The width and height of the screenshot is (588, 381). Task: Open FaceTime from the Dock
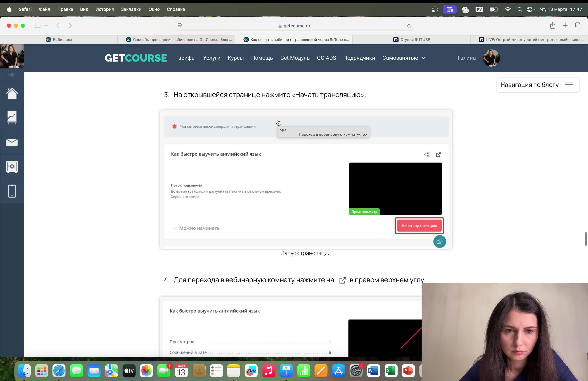pos(164,370)
